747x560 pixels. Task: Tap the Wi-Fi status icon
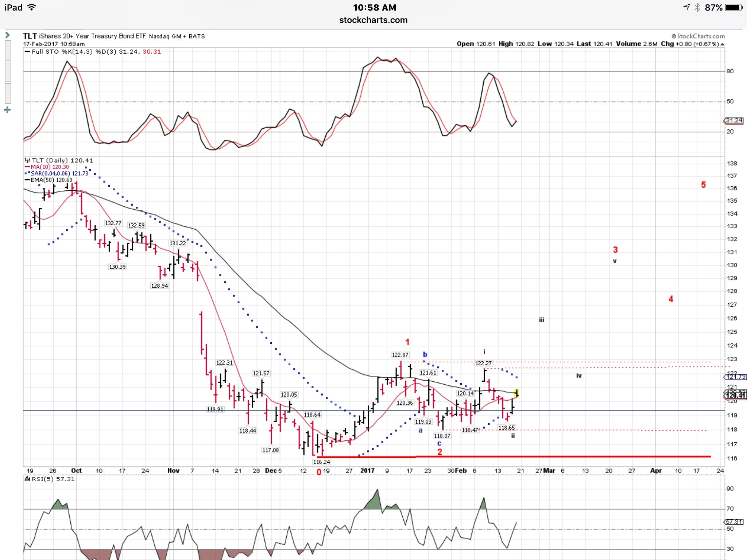[x=32, y=7]
